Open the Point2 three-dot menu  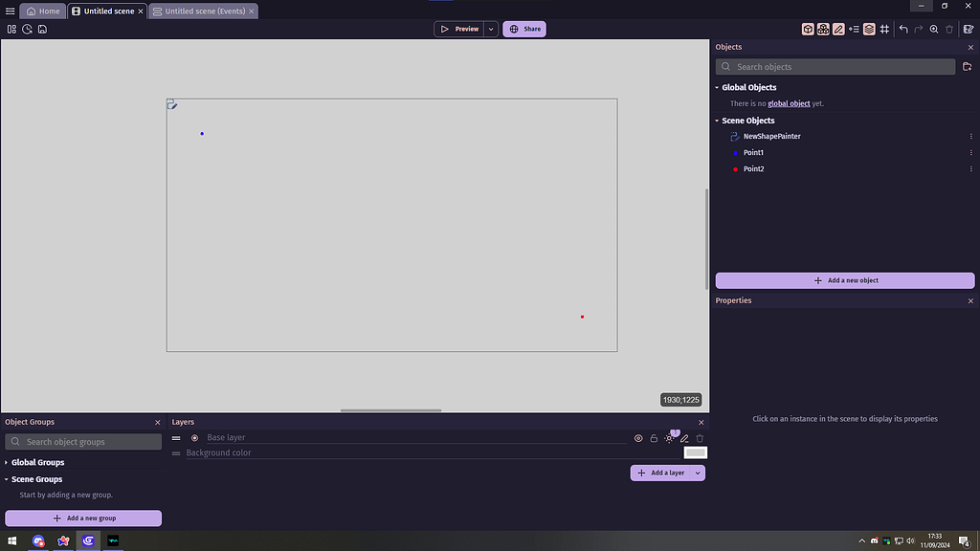(970, 168)
